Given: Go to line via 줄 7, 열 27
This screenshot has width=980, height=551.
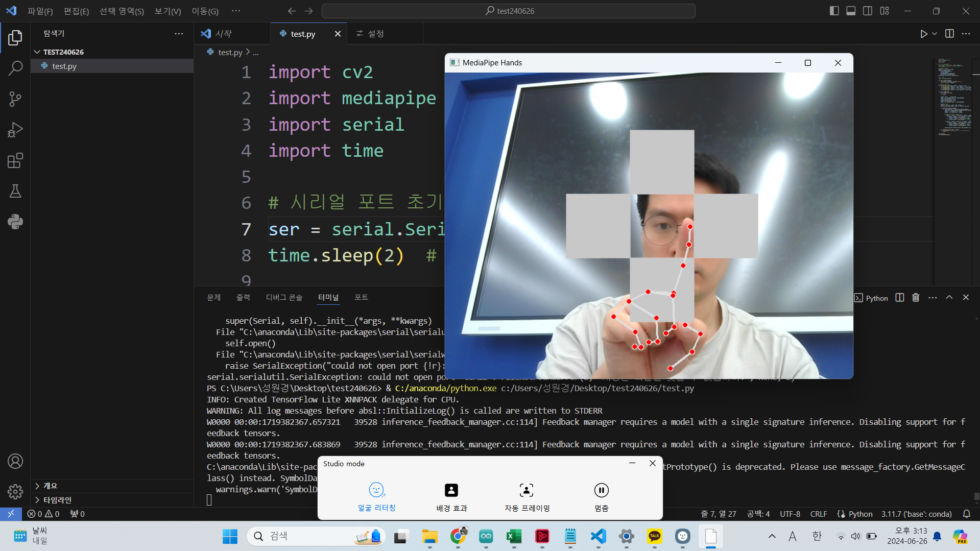Looking at the screenshot, I should [x=719, y=514].
